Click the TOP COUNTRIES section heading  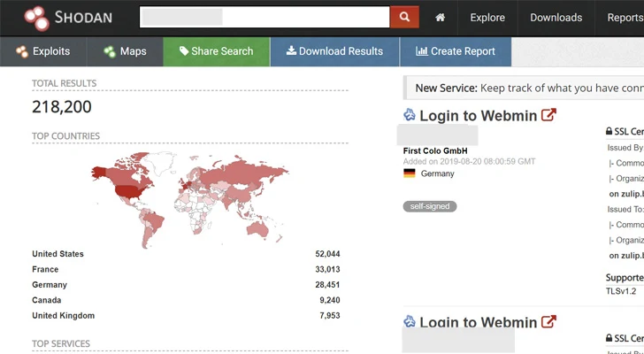click(65, 136)
